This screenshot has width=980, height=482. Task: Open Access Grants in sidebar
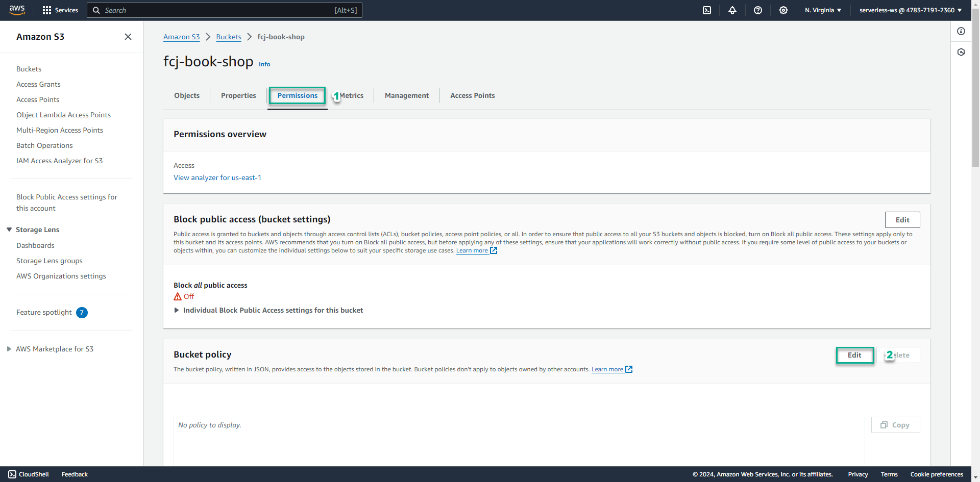38,84
